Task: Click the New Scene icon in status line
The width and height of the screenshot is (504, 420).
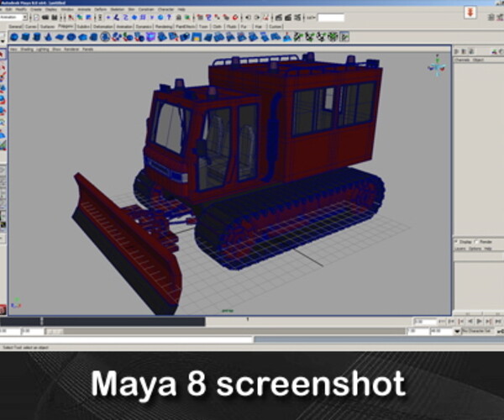Action: coord(37,18)
